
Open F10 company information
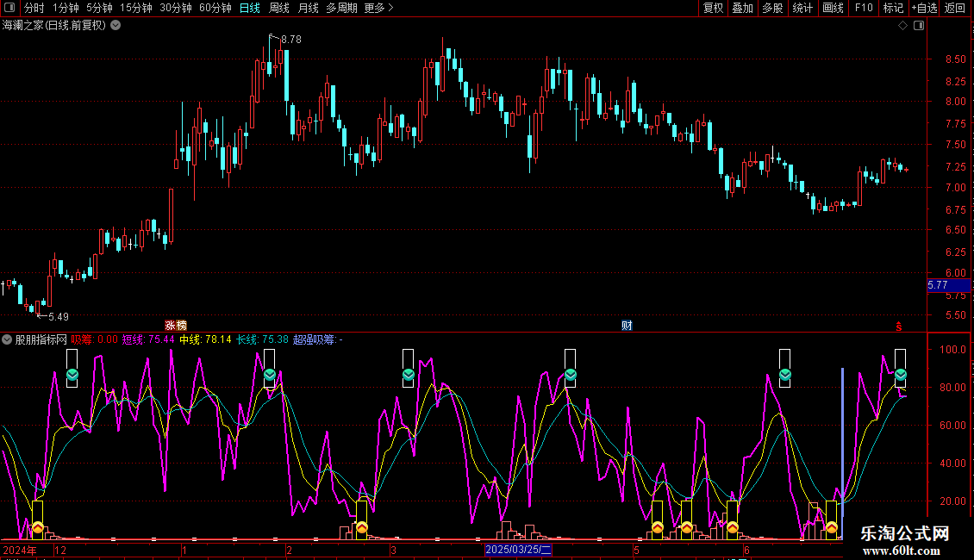coord(864,8)
